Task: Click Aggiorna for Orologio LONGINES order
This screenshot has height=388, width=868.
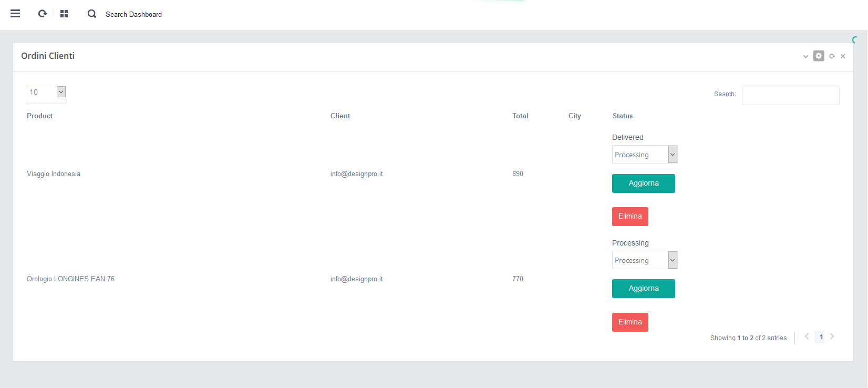Action: 643,289
